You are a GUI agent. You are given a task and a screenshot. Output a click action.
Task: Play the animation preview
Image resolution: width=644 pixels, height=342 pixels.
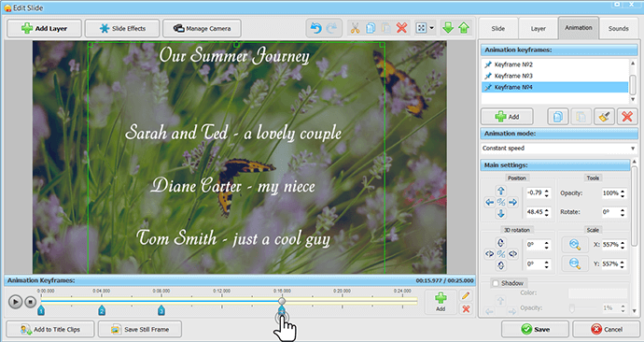(15, 302)
